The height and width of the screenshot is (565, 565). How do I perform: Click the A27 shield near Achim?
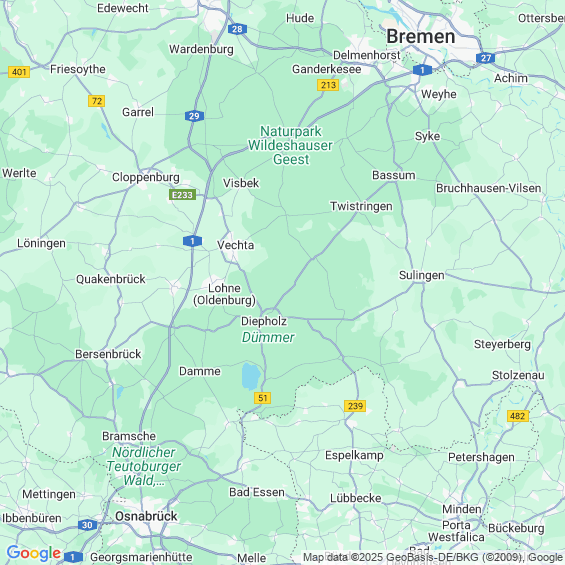[x=485, y=58]
